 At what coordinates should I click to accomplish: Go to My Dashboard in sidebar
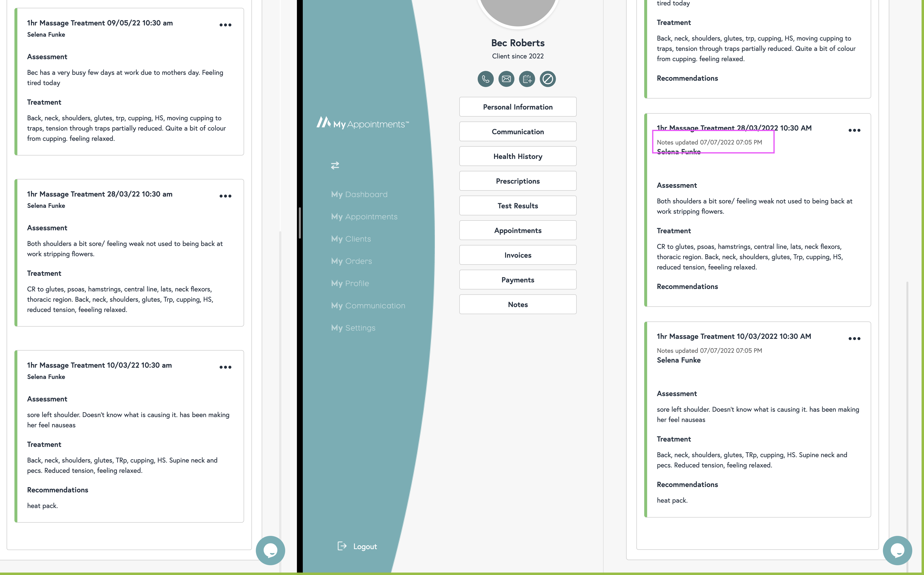[359, 194]
